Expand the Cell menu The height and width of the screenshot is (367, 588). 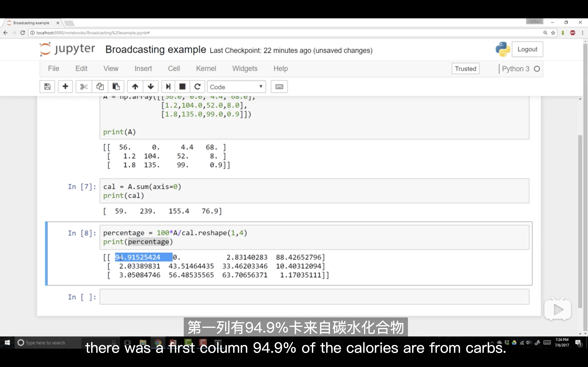(174, 69)
